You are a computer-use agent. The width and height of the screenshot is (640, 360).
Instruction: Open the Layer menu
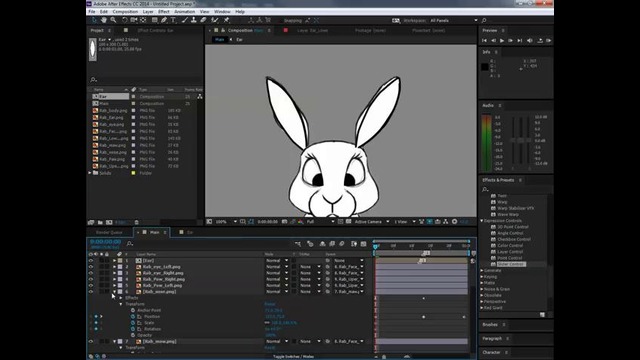[x=148, y=12]
